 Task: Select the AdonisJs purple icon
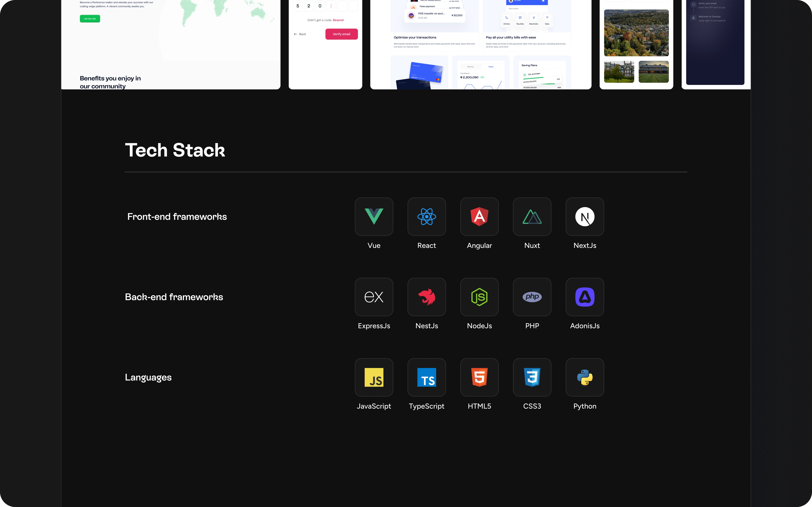pos(584,297)
